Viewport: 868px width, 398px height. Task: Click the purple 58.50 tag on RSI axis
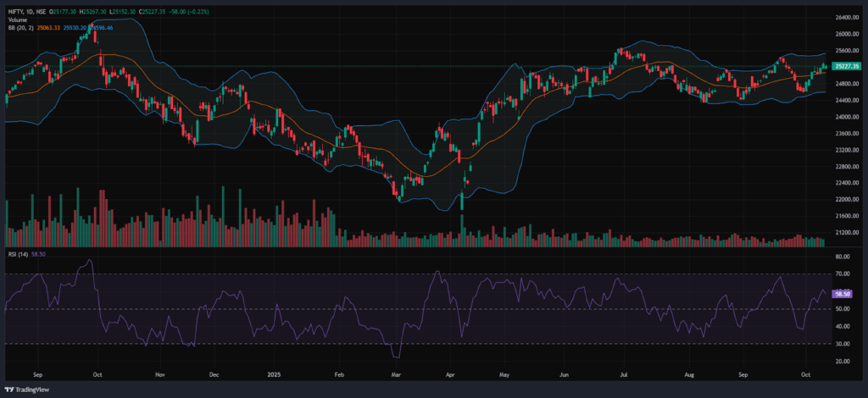coord(843,293)
